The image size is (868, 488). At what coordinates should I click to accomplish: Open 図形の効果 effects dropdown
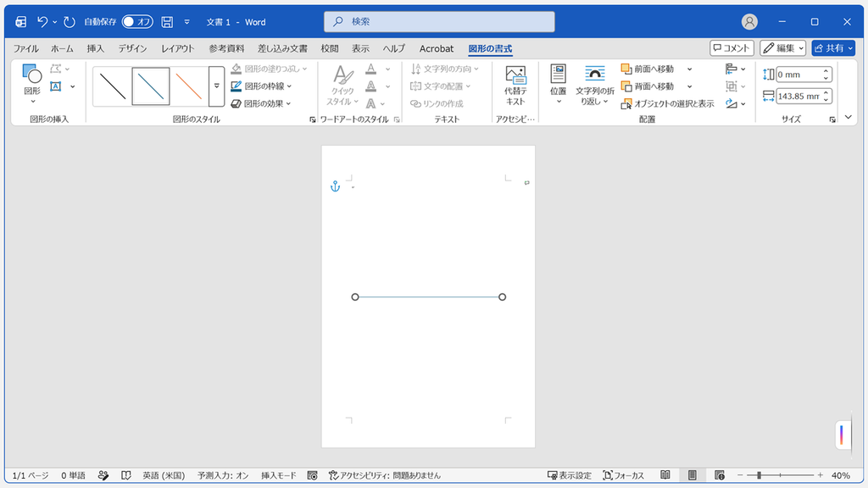coord(261,103)
